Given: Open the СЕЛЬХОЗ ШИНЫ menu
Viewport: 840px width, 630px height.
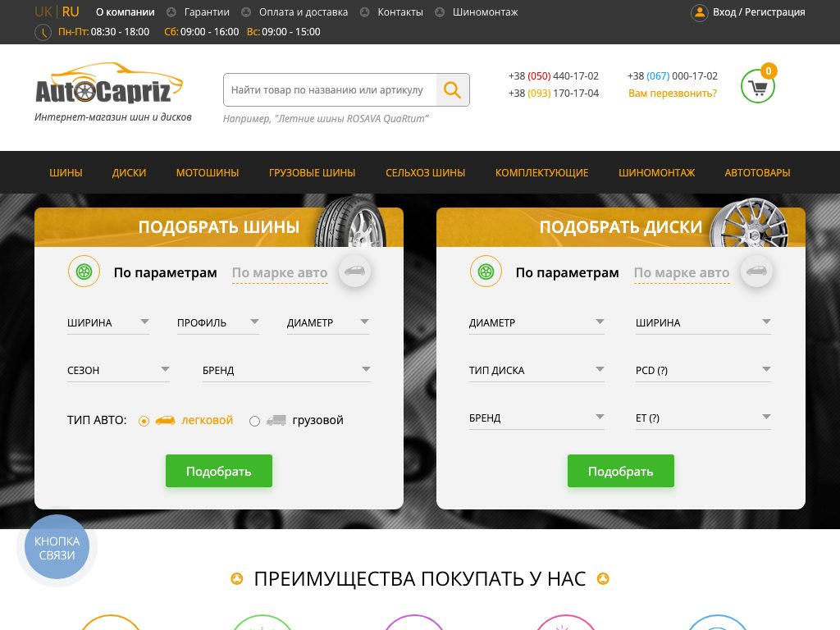Looking at the screenshot, I should (x=426, y=172).
